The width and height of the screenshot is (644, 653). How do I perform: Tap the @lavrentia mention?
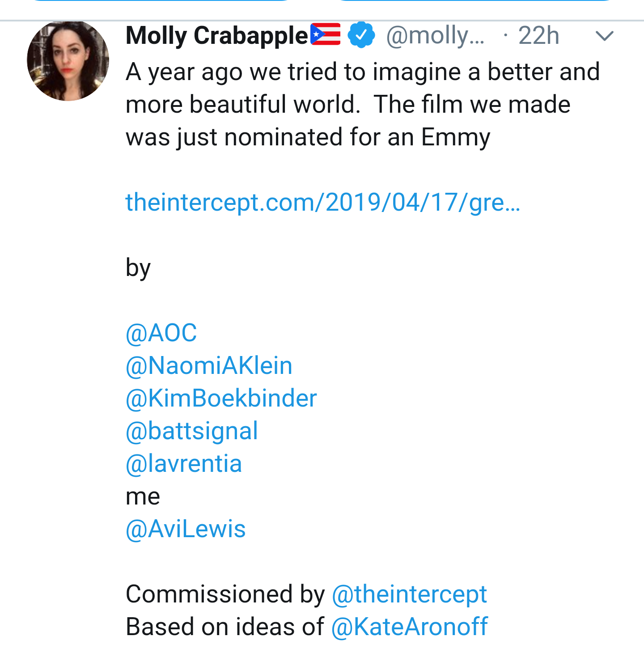[x=184, y=463]
